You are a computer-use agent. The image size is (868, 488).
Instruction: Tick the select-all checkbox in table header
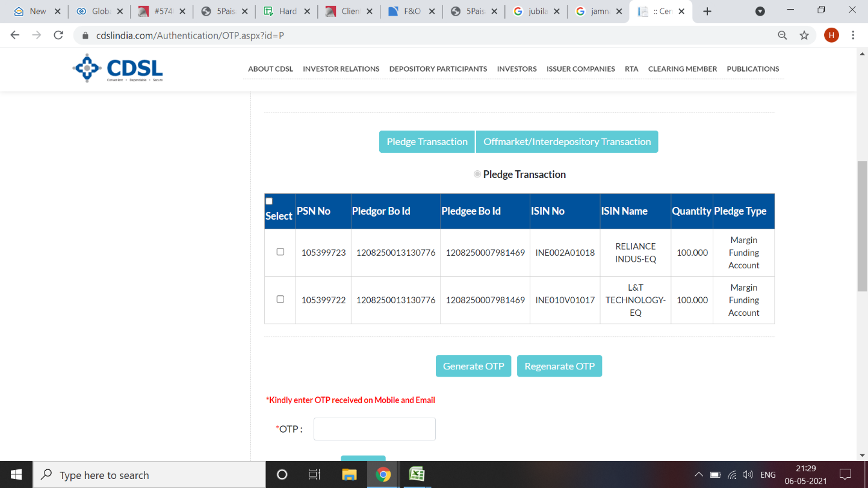(x=269, y=201)
